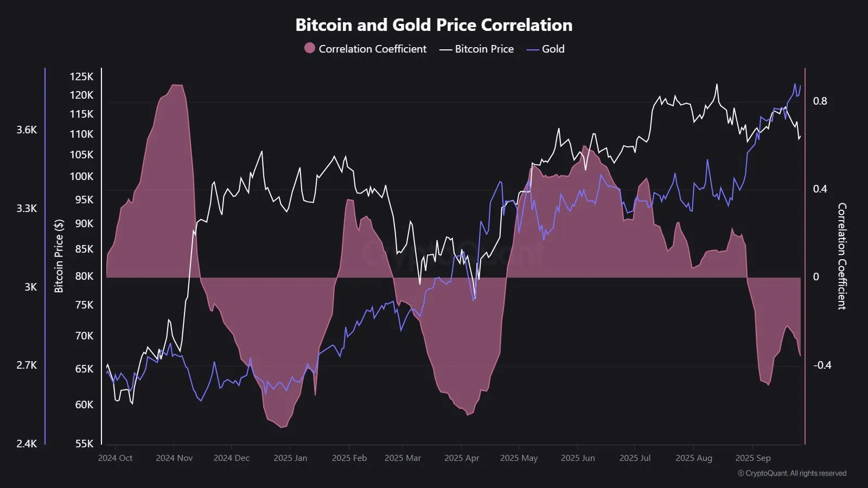
Task: Toggle the Correlation Coefficient legend entry
Action: [366, 49]
